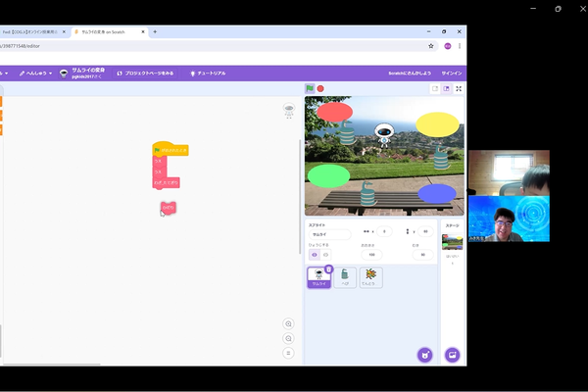Click the yellow green-flag hat block

pyautogui.click(x=171, y=150)
